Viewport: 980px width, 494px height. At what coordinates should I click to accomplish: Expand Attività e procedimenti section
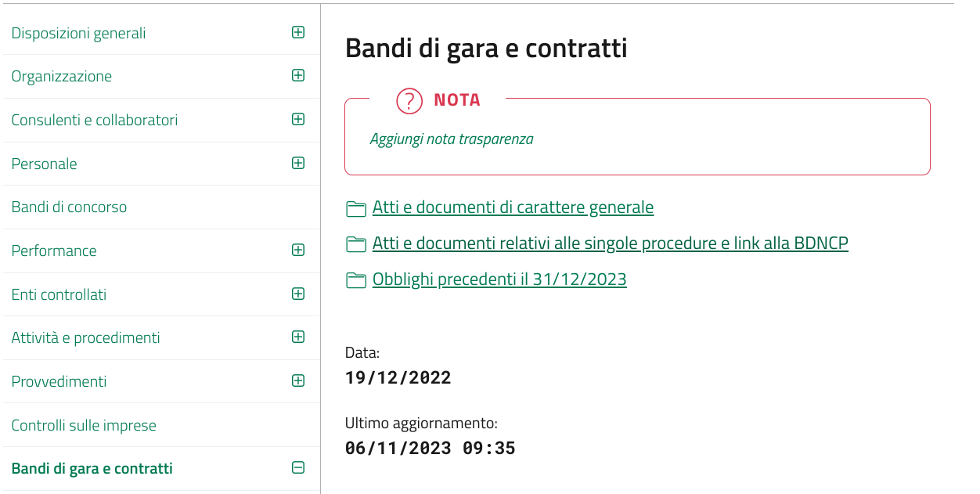(x=297, y=337)
